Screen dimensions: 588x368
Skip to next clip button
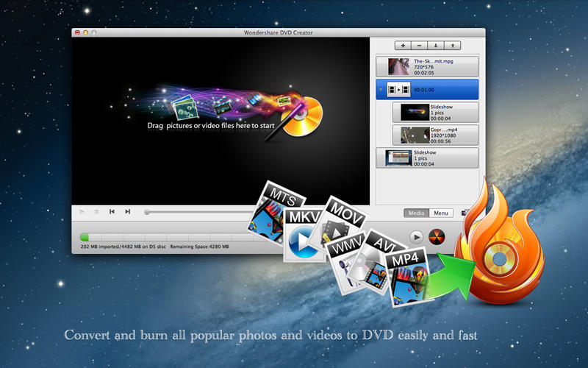pyautogui.click(x=127, y=212)
